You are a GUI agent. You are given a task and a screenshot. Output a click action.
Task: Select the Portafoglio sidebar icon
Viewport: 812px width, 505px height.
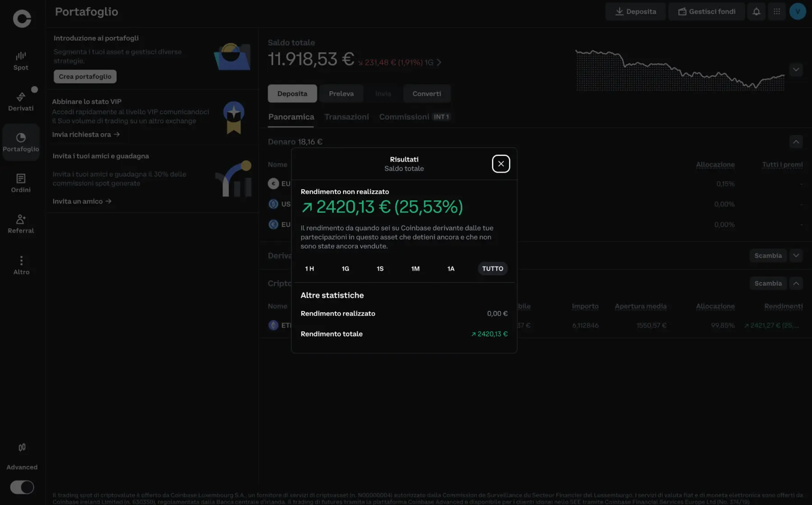point(21,142)
